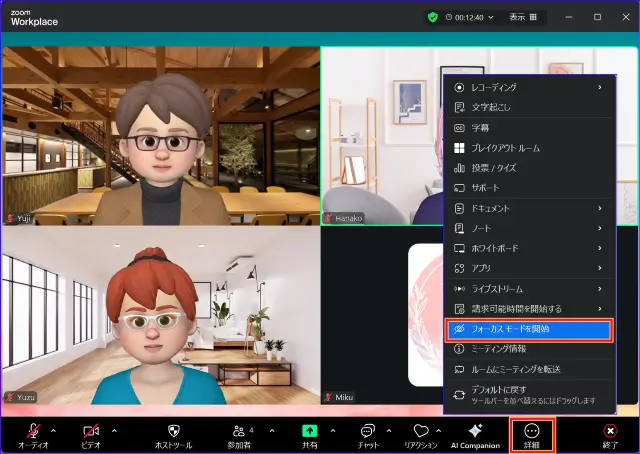Click デフォルトに戻す reset toolbar option
Image resolution: width=640 pixels, height=454 pixels.
529,395
